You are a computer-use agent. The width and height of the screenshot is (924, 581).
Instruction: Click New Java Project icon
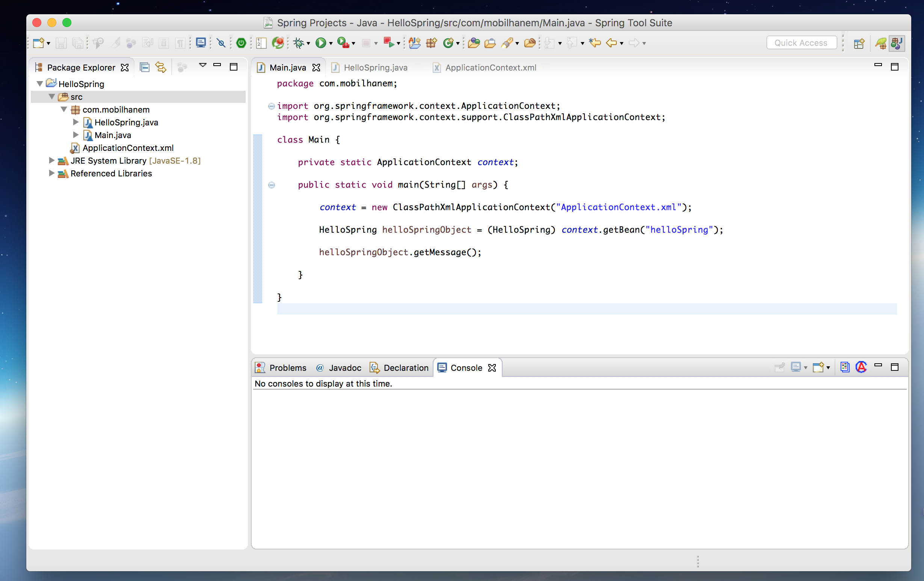[x=414, y=42]
